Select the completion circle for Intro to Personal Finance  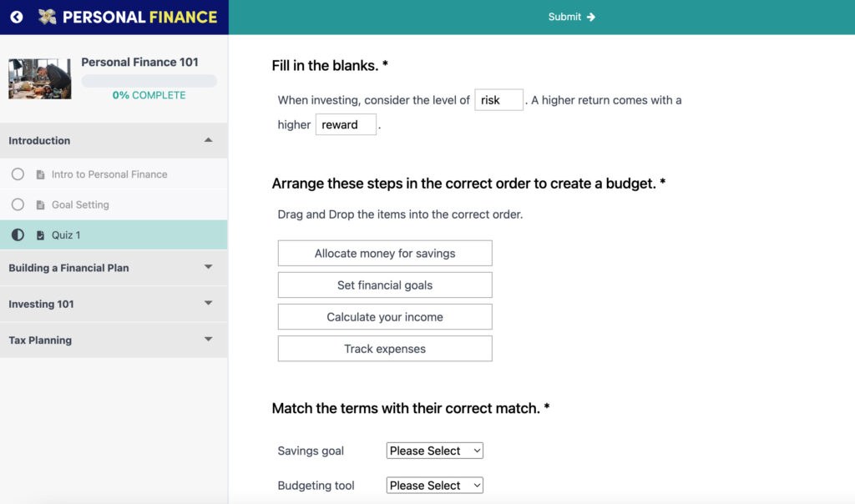[x=18, y=174]
